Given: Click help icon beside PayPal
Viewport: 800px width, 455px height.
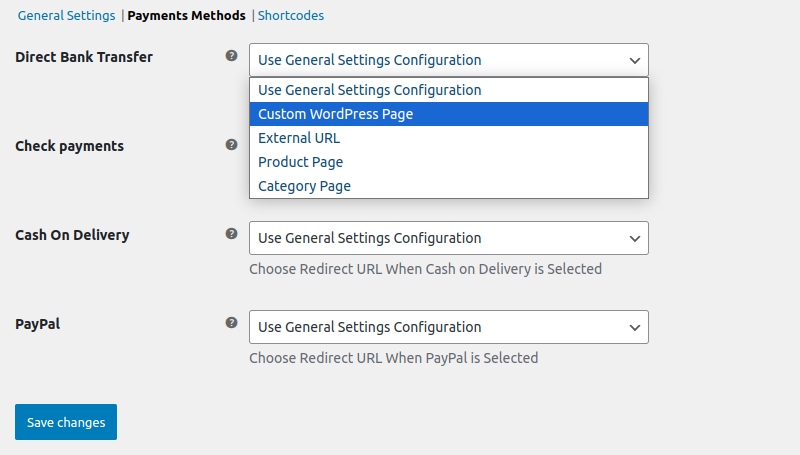Looking at the screenshot, I should (232, 323).
